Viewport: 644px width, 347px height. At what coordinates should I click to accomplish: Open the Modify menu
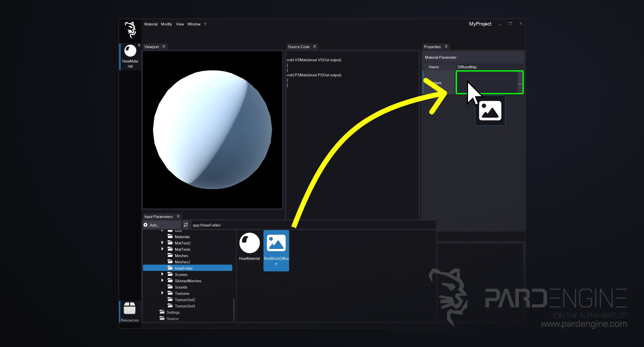pyautogui.click(x=166, y=24)
